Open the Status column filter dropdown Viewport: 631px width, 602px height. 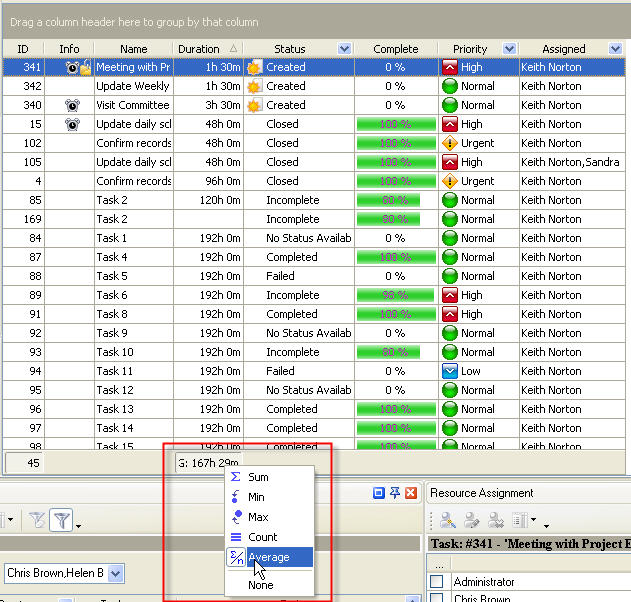click(x=345, y=49)
